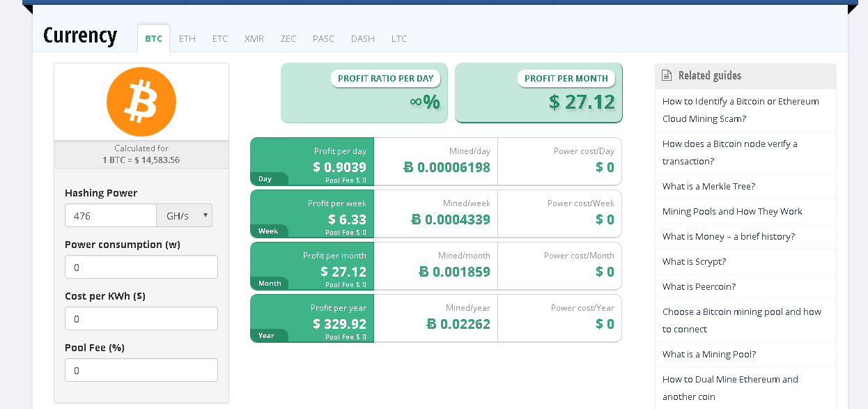Click the '1 BTC = $ 14,583.56' rate text
The image size is (868, 409).
click(141, 160)
